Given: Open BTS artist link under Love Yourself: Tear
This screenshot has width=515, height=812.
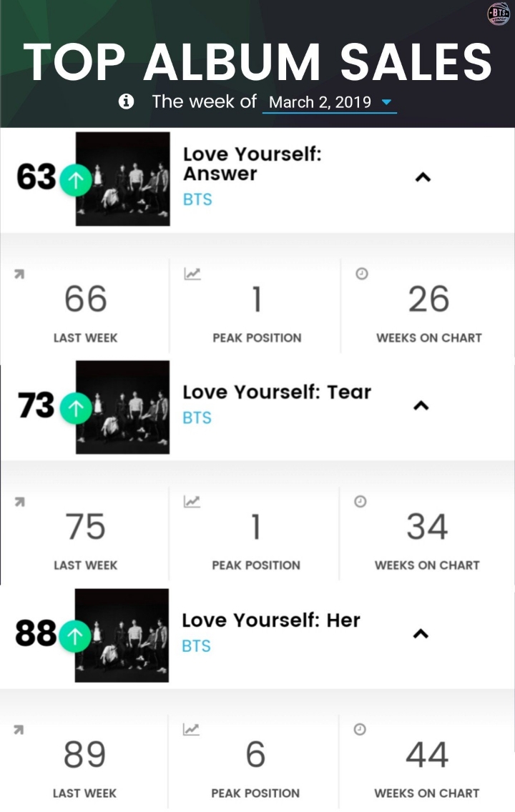Looking at the screenshot, I should tap(197, 417).
